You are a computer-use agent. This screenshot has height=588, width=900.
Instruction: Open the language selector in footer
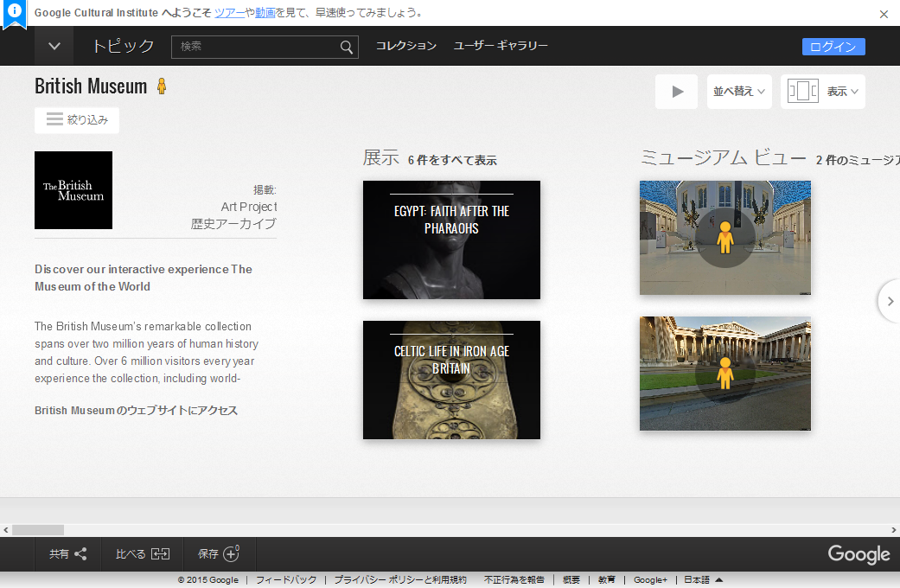coord(703,580)
